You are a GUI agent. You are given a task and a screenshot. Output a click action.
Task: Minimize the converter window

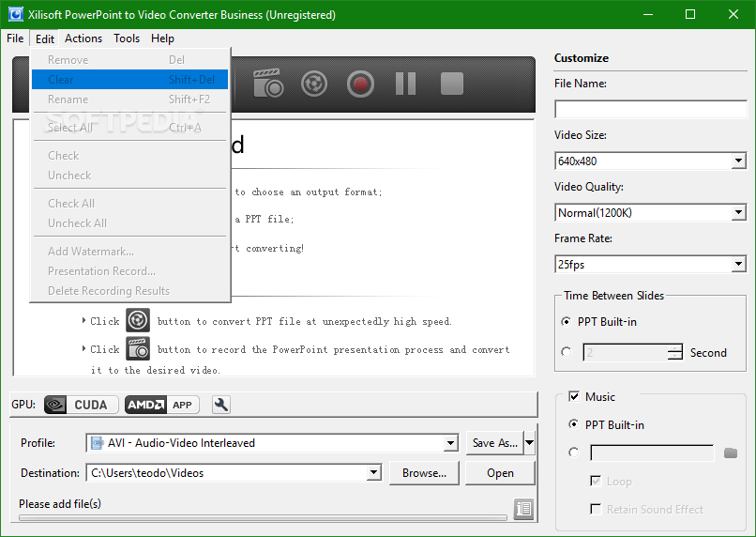(648, 14)
